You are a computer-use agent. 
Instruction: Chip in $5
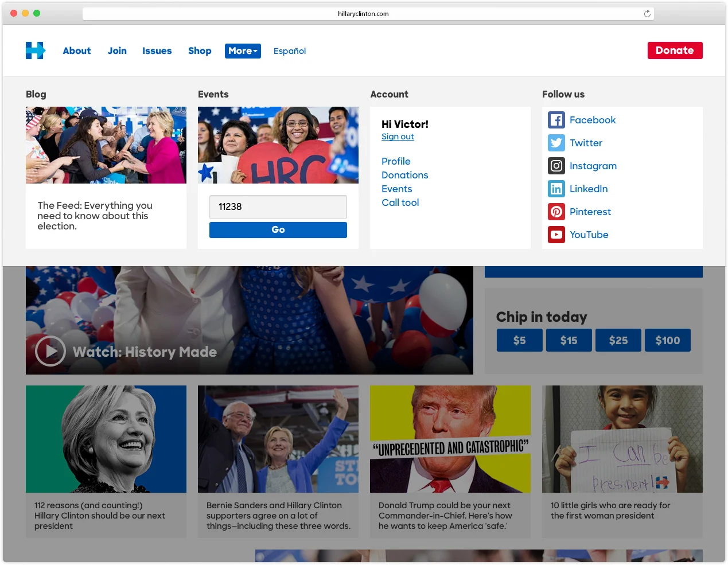(x=519, y=340)
